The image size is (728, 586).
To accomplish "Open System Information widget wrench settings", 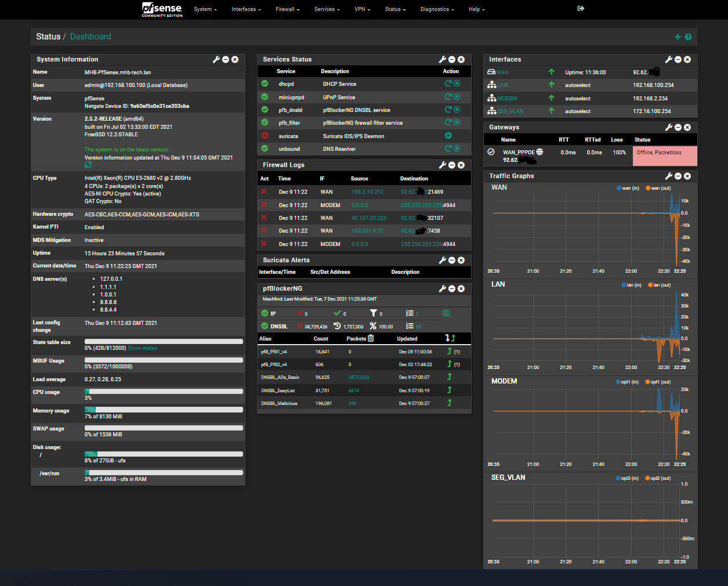I will [x=216, y=59].
